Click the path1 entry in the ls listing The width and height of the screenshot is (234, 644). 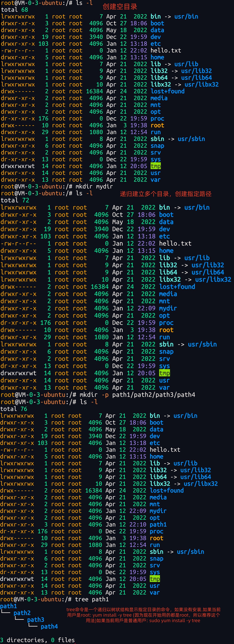click(x=158, y=525)
